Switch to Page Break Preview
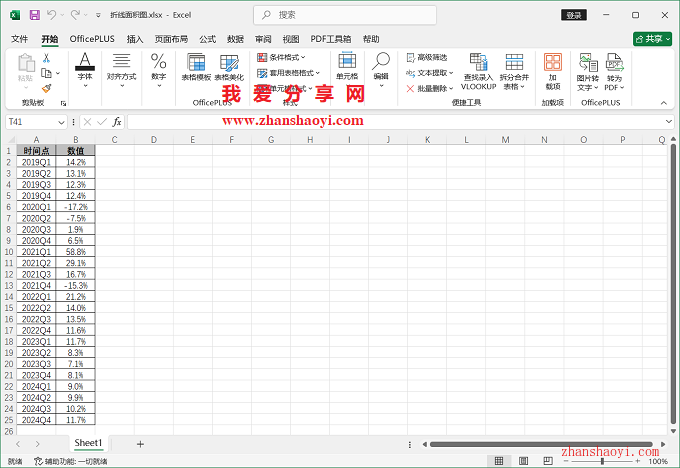The width and height of the screenshot is (680, 468). click(548, 461)
